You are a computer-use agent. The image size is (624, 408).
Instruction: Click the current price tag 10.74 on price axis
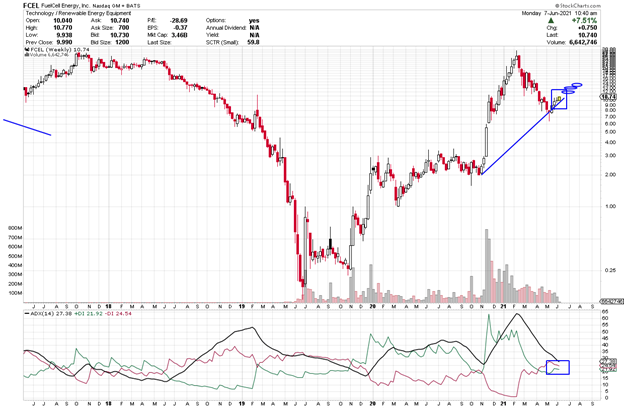(609, 97)
